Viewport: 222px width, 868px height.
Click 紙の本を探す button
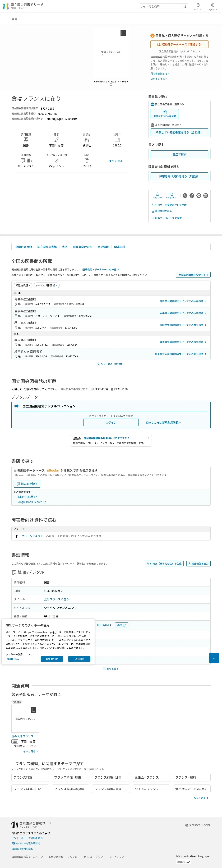(x=27, y=483)
